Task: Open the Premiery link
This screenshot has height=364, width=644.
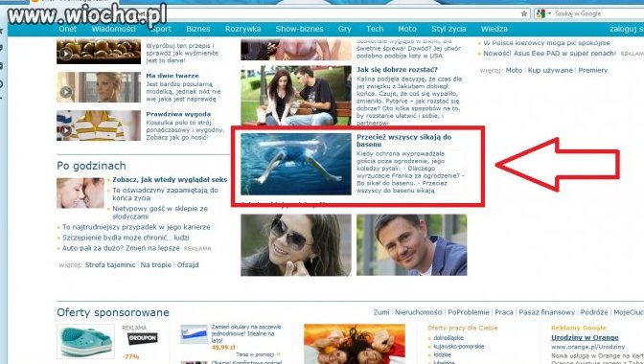Action: [x=592, y=70]
